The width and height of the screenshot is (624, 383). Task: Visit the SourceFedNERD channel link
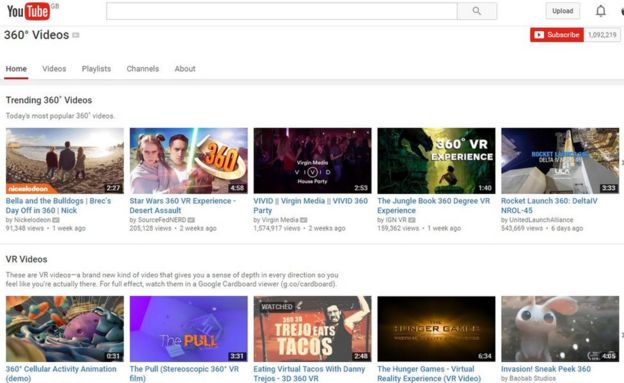[162, 220]
